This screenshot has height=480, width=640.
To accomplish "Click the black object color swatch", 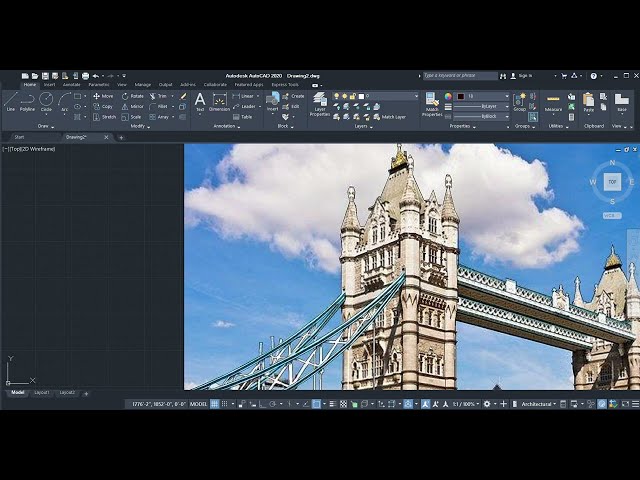I will click(461, 96).
